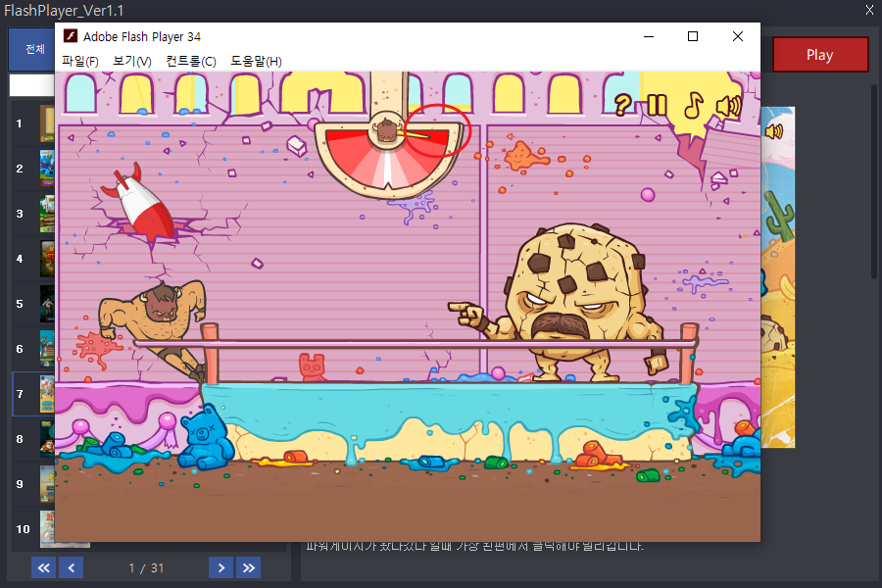Select game thumbnail in row 3
Viewport: 882px width, 588px height.
[47, 214]
